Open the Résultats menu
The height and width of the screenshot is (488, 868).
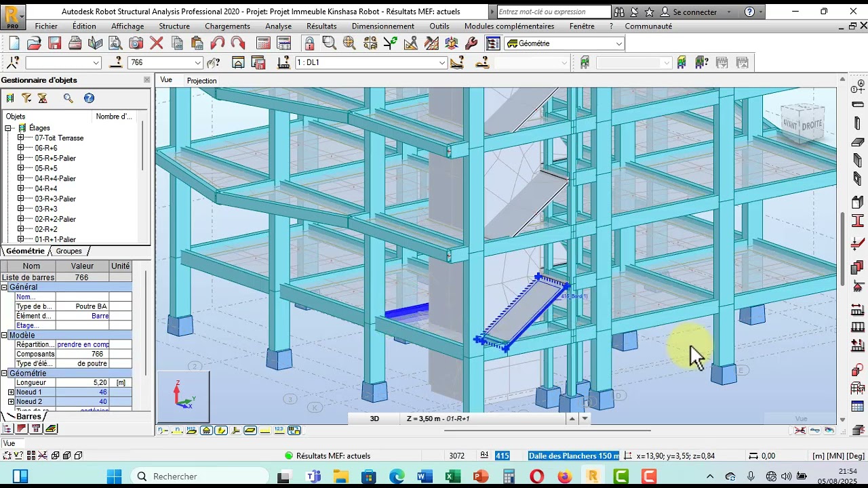pos(321,26)
